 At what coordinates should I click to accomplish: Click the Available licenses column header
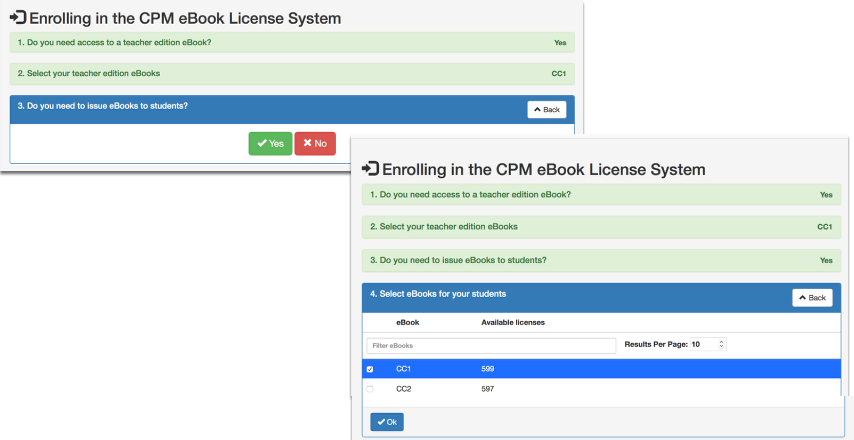(513, 322)
